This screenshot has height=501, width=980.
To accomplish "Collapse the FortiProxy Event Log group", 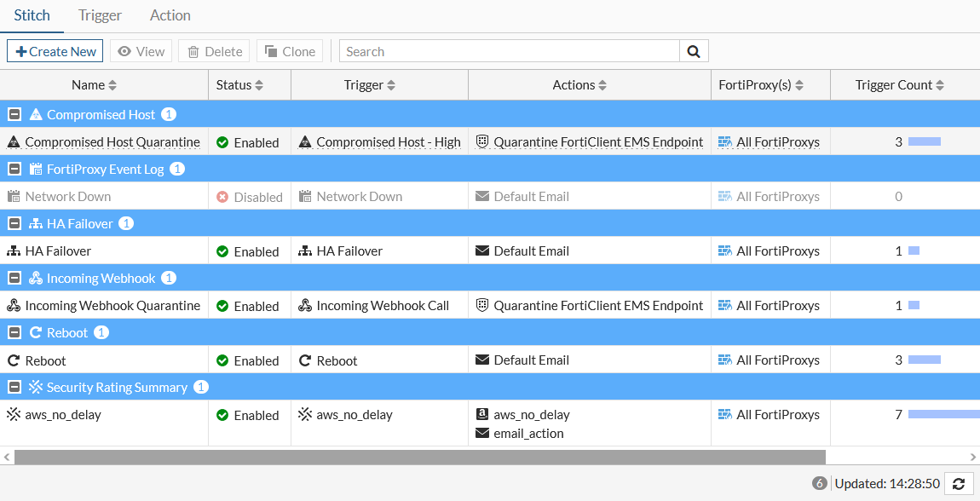I will point(14,169).
